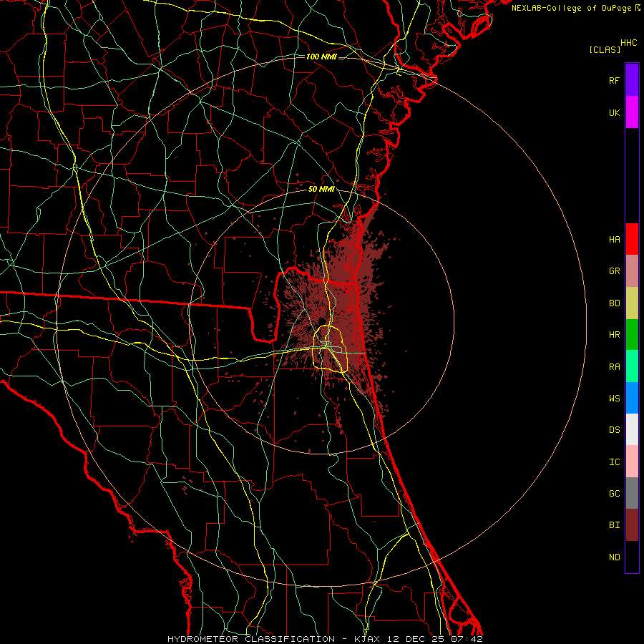This screenshot has width=644, height=644.
Task: Click the HYDROMETEOR CLASSIFICATION caption title
Action: click(251, 639)
